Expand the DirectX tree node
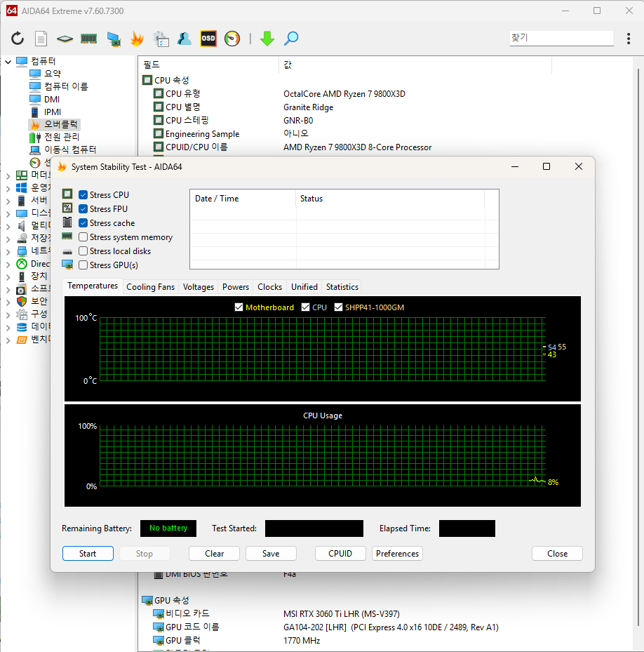Image resolution: width=644 pixels, height=652 pixels. 8,265
